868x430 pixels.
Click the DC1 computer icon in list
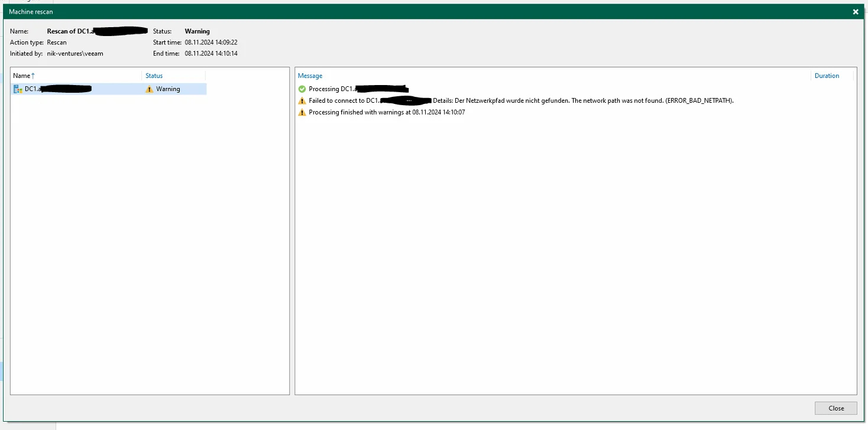coord(18,89)
